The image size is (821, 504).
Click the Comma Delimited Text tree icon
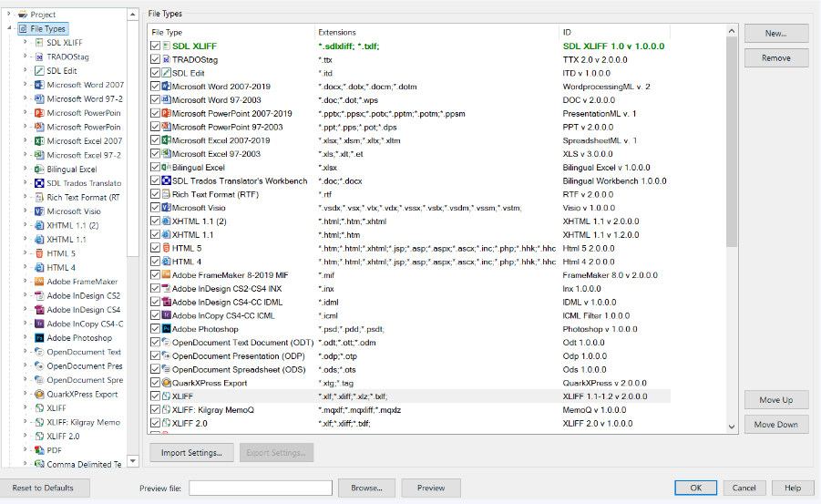point(39,464)
